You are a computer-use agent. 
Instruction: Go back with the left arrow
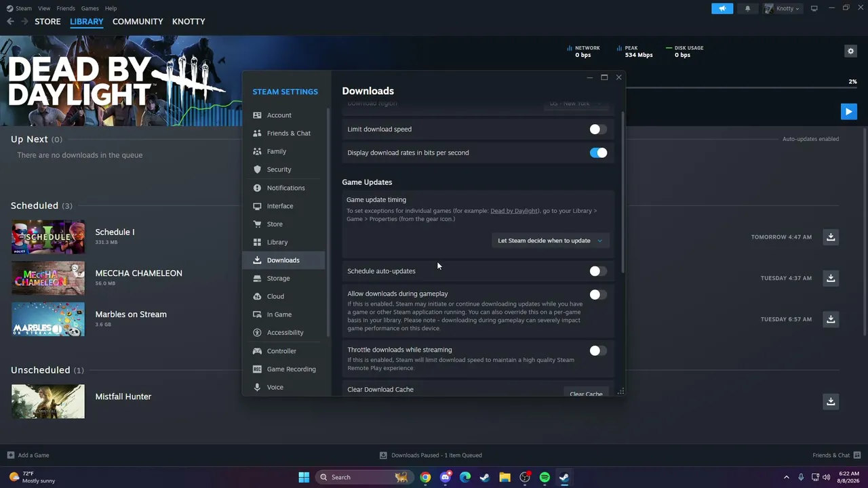coord(10,22)
